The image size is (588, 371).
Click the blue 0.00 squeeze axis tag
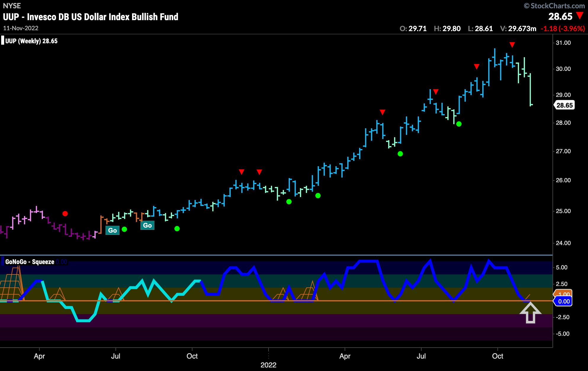[563, 301]
